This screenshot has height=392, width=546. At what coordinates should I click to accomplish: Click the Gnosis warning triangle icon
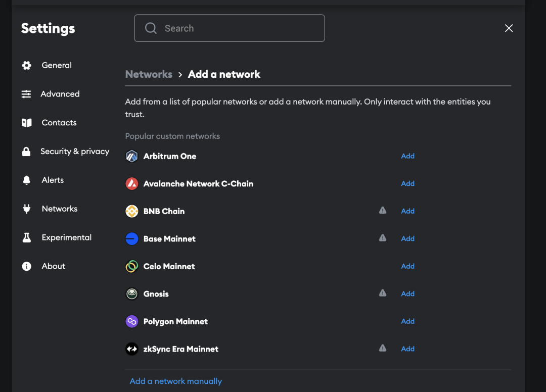click(x=383, y=293)
